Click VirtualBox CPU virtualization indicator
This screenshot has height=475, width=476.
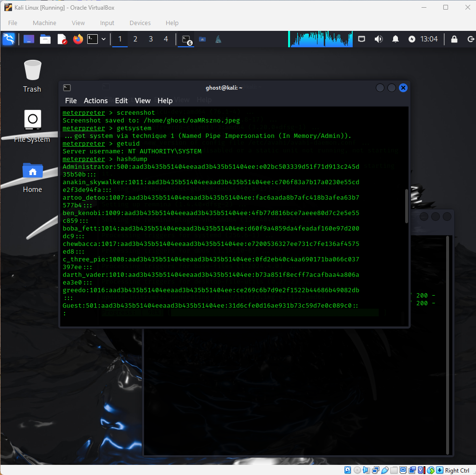[x=421, y=470]
